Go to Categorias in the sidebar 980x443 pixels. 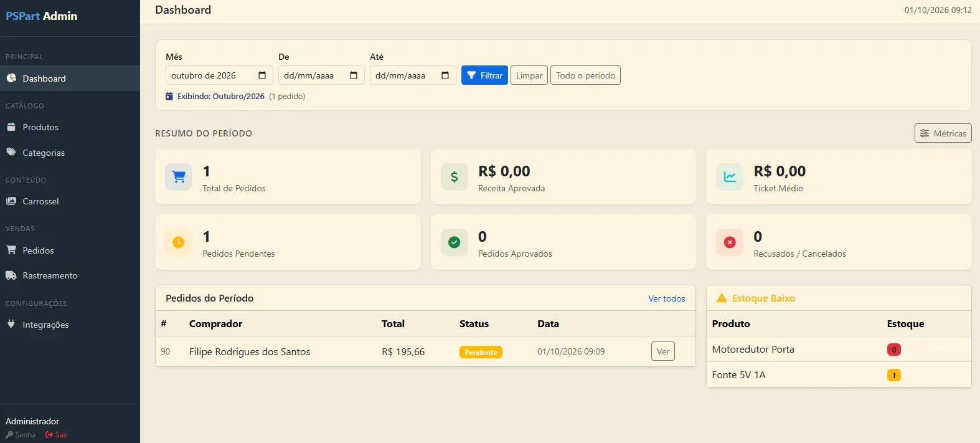coord(70,153)
